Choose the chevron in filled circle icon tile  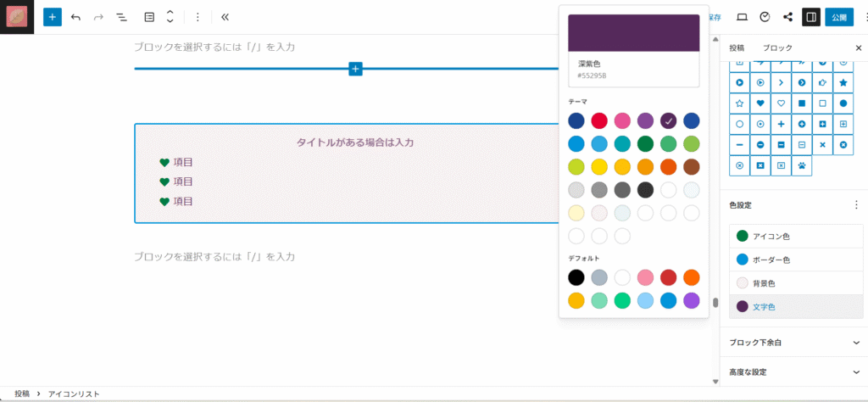tap(802, 82)
